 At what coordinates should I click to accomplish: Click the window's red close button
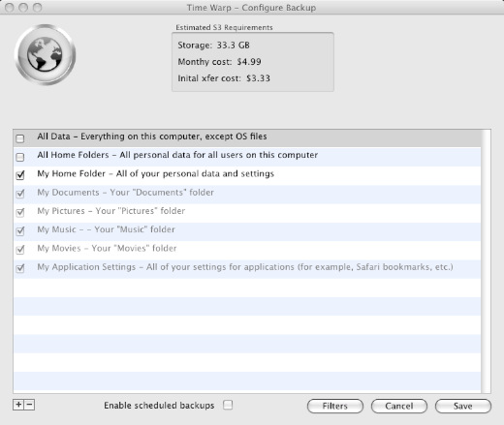pyautogui.click(x=10, y=8)
